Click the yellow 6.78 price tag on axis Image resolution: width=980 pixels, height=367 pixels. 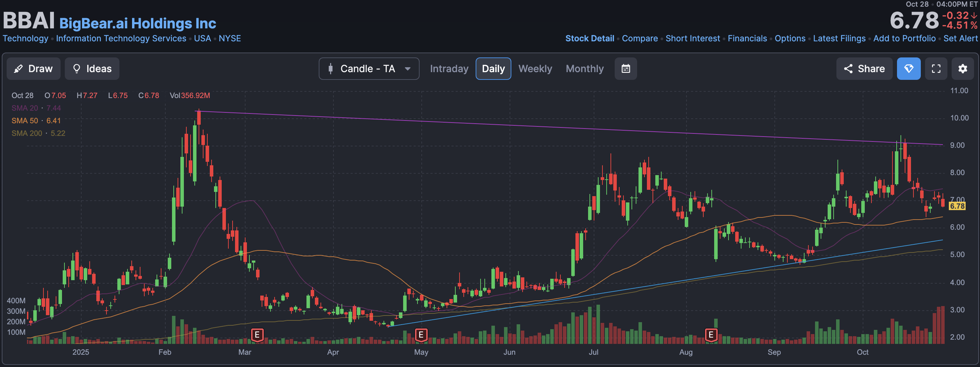pos(957,206)
